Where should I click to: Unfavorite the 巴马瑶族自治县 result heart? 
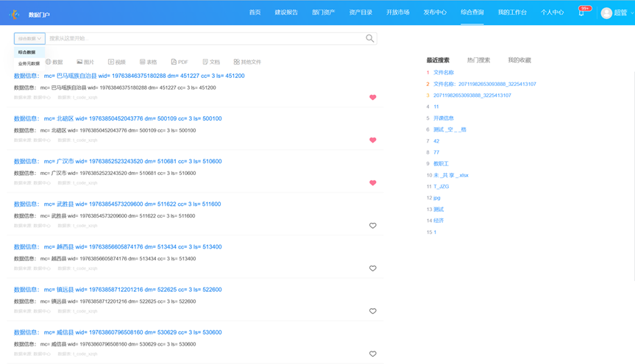372,97
